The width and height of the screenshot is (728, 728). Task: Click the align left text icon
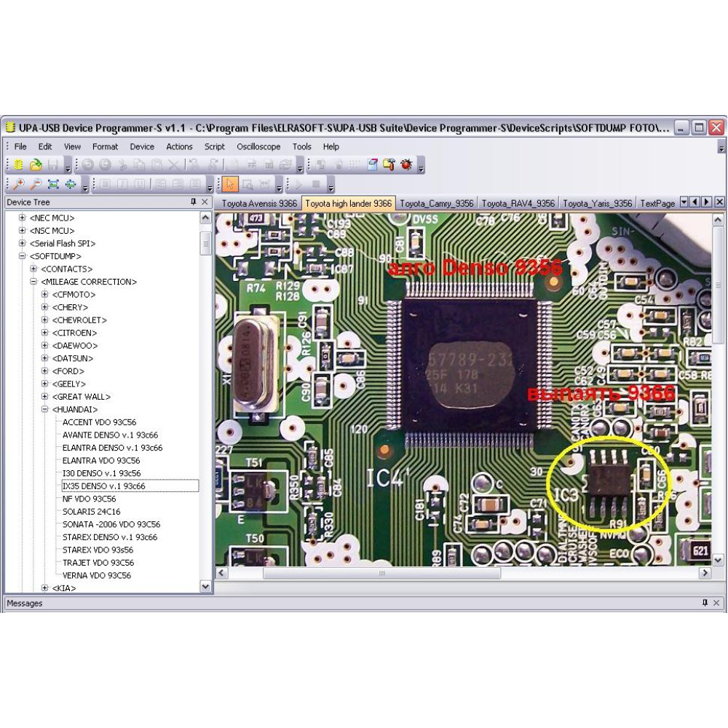point(161,184)
